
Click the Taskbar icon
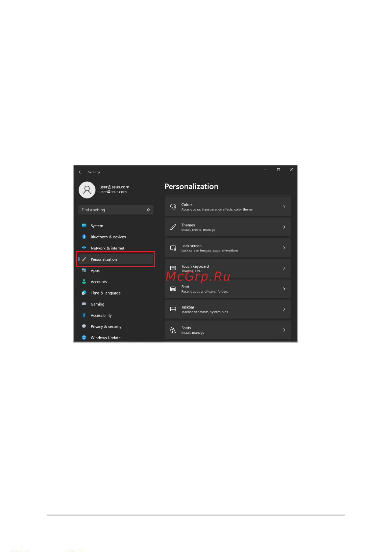tap(173, 309)
